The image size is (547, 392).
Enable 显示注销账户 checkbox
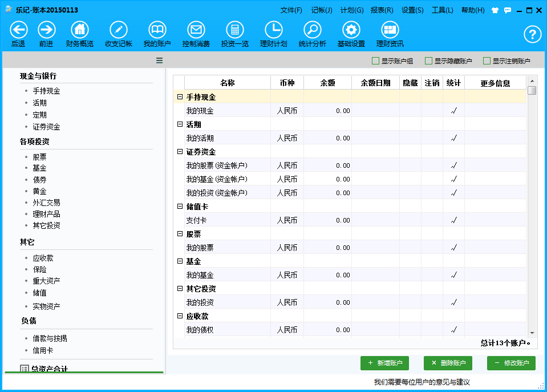click(487, 61)
